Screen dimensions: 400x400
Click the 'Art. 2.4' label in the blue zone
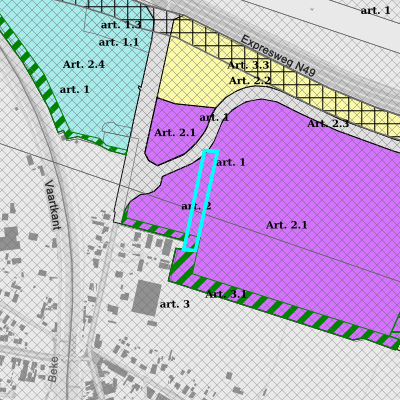[x=84, y=64]
